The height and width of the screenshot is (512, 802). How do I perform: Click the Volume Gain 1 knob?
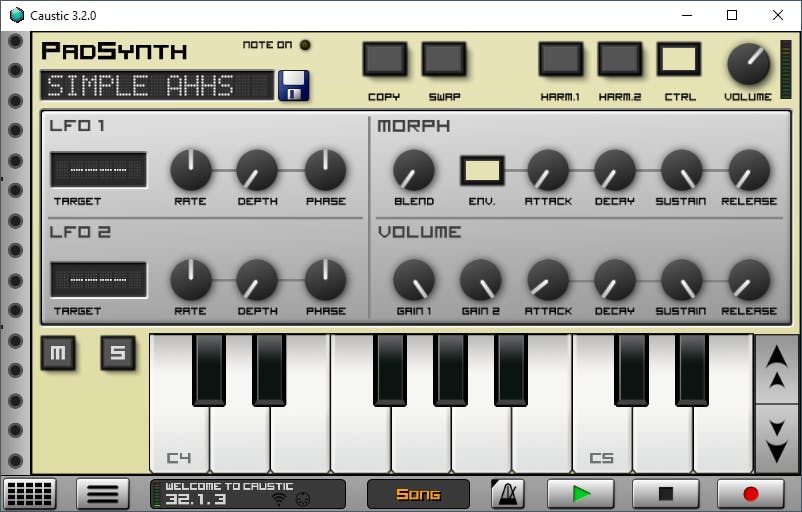414,280
